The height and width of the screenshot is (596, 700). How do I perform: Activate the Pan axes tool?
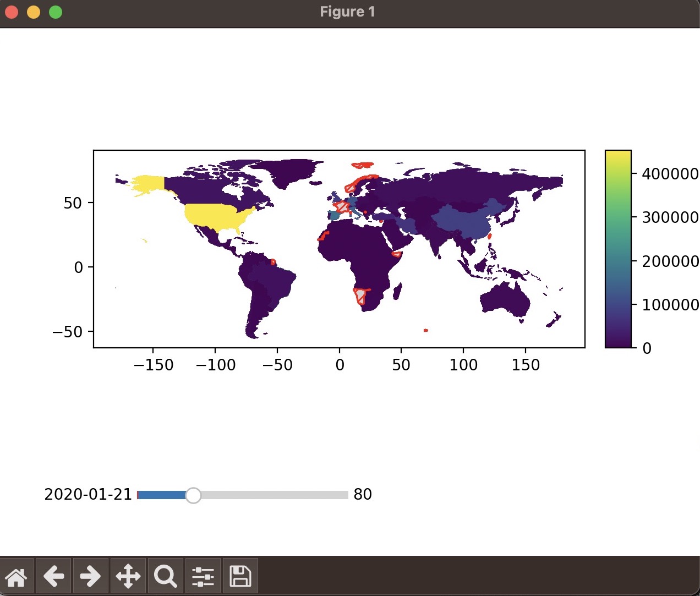point(128,576)
